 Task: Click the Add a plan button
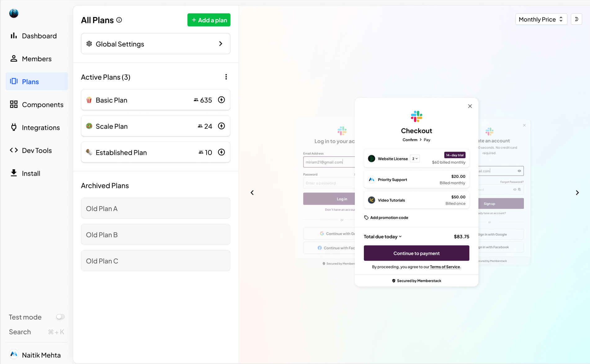[x=208, y=20]
